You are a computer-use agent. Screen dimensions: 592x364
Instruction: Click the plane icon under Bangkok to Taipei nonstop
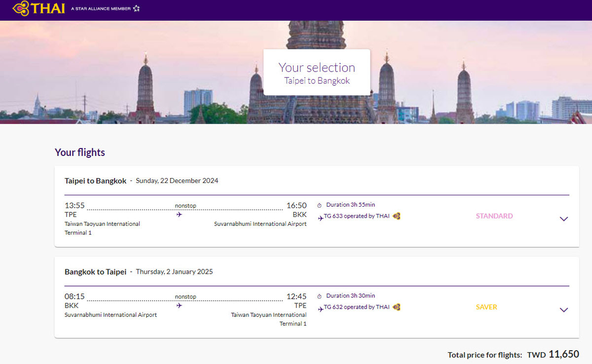[179, 305]
